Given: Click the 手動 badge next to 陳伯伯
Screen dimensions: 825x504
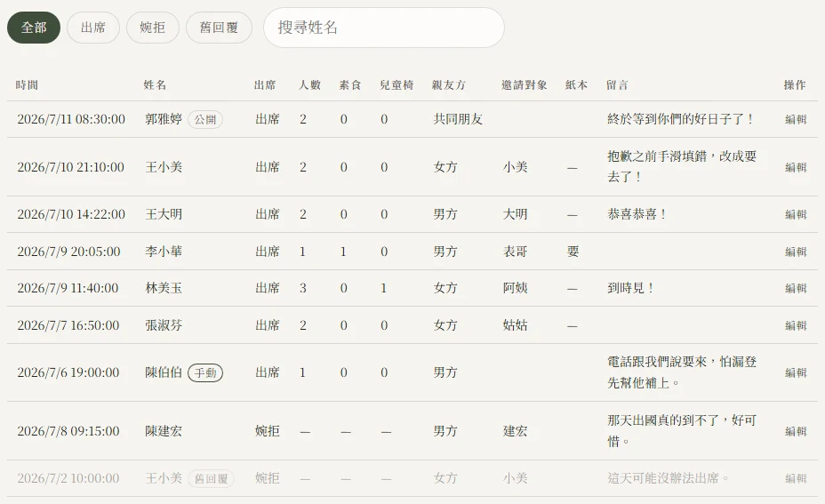Looking at the screenshot, I should (x=205, y=373).
